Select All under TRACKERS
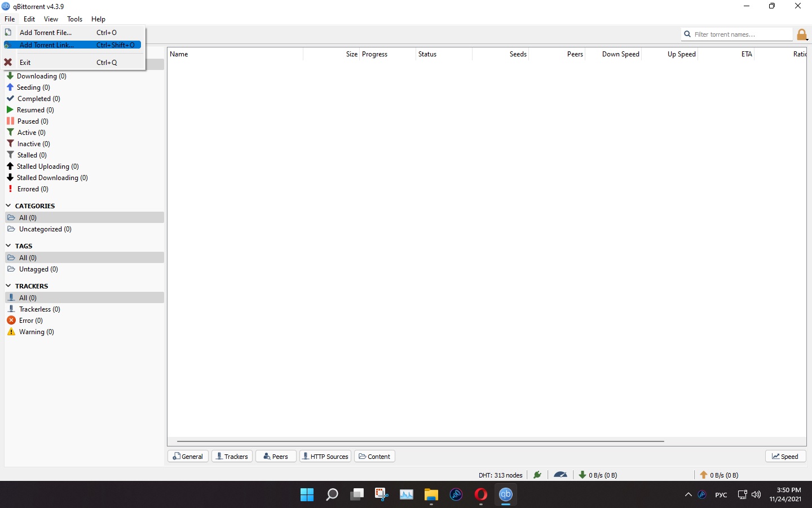This screenshot has height=508, width=812. pos(85,297)
